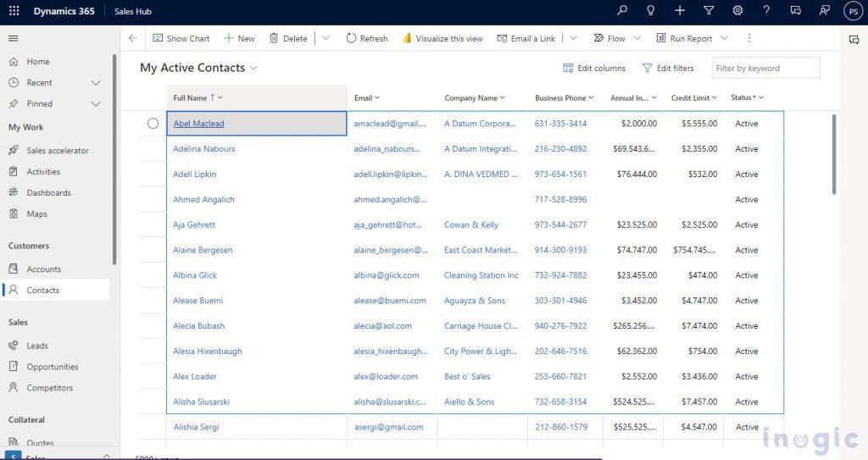Open advanced find funnel icon in header
Viewport: 868px width, 460px height.
(709, 10)
